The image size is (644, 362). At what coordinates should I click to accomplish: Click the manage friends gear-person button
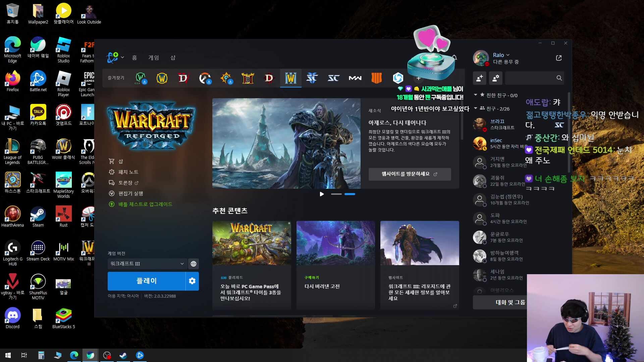[496, 78]
